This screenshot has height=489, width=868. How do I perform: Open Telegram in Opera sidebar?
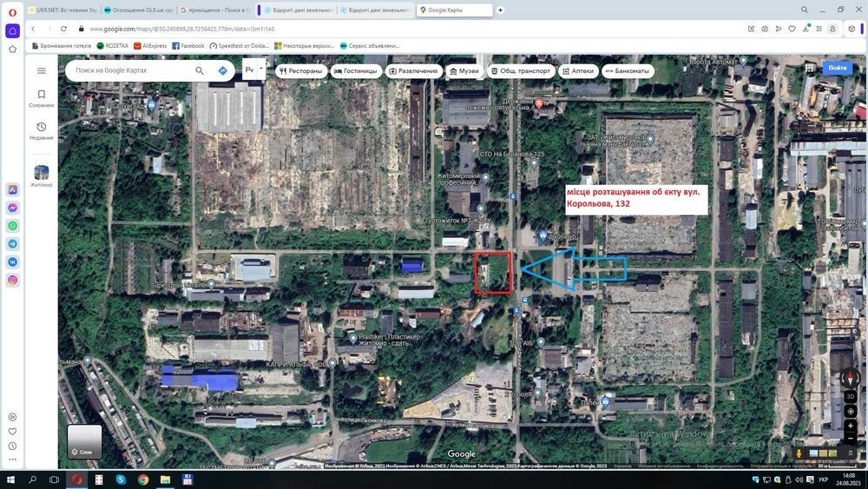point(13,244)
